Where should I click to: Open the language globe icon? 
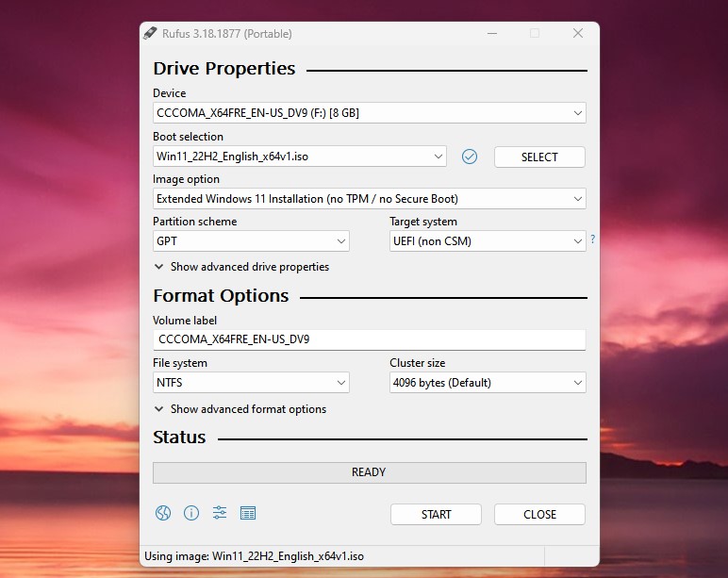(x=163, y=513)
